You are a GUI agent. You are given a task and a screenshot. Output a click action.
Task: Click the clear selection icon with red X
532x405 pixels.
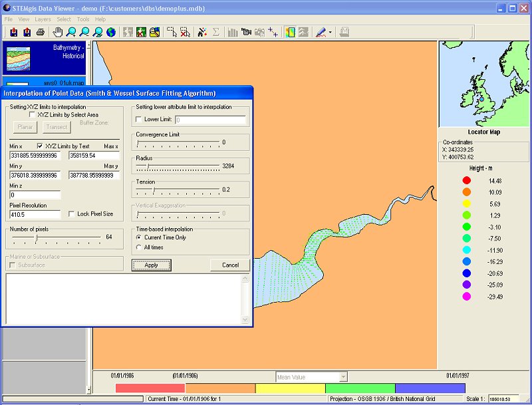(x=185, y=32)
